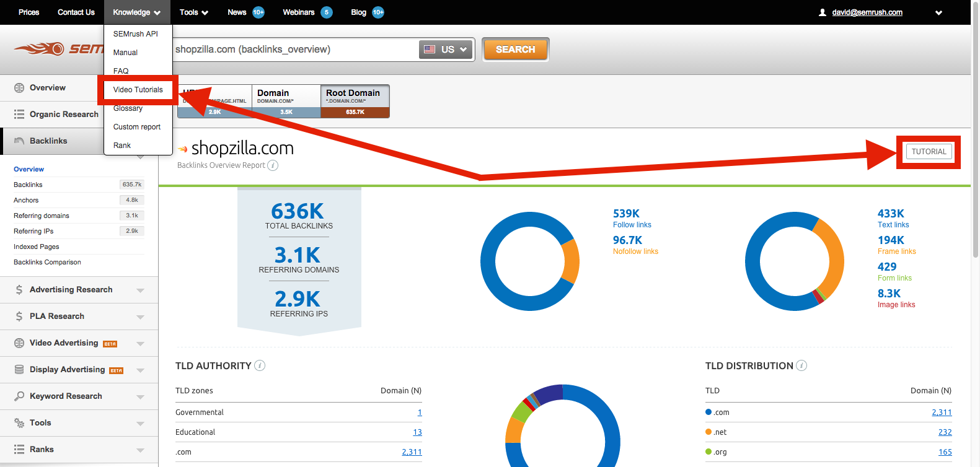Open the Referring domains sidebar link
This screenshot has height=467, width=980.
(42, 216)
